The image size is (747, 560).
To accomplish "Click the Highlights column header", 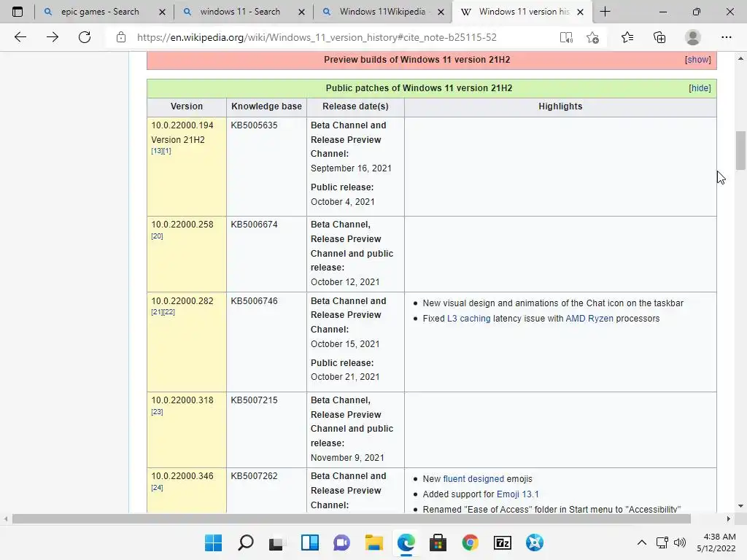I will point(560,106).
